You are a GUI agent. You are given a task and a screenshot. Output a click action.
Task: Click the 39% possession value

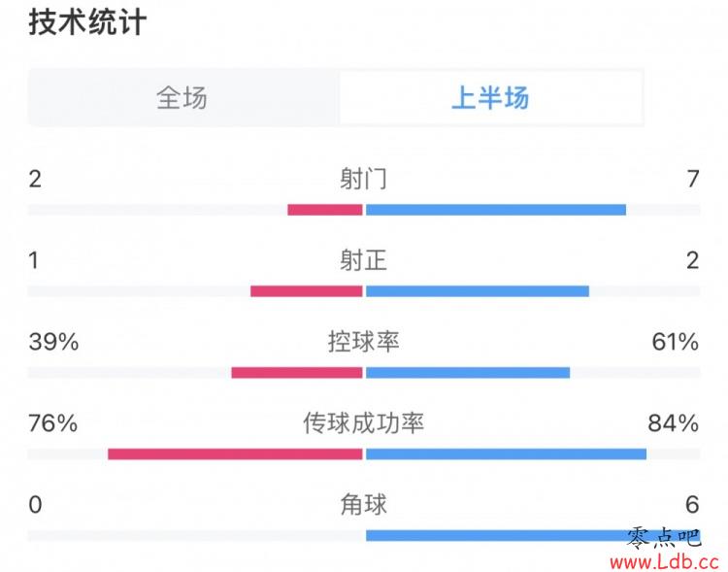pos(53,342)
